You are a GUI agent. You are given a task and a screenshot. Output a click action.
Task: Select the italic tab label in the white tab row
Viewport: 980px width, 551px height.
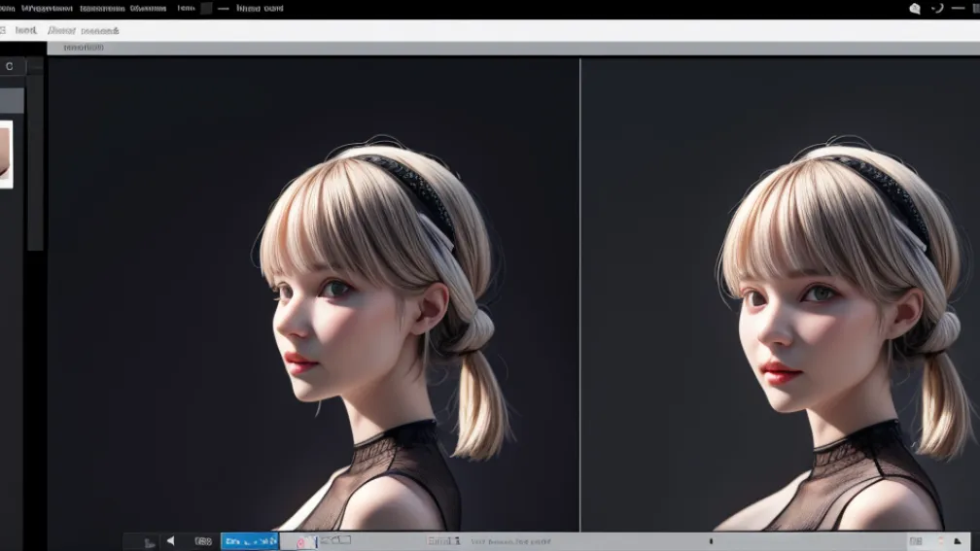[61, 30]
